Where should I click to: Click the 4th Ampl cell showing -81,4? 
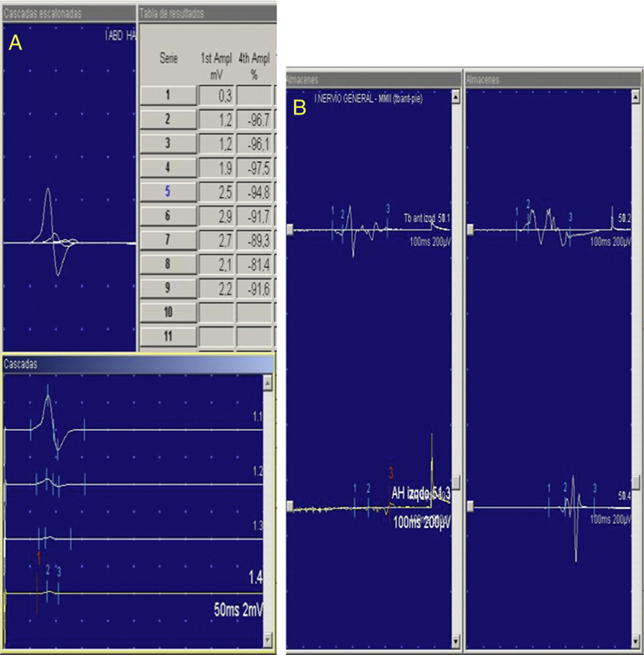[254, 264]
